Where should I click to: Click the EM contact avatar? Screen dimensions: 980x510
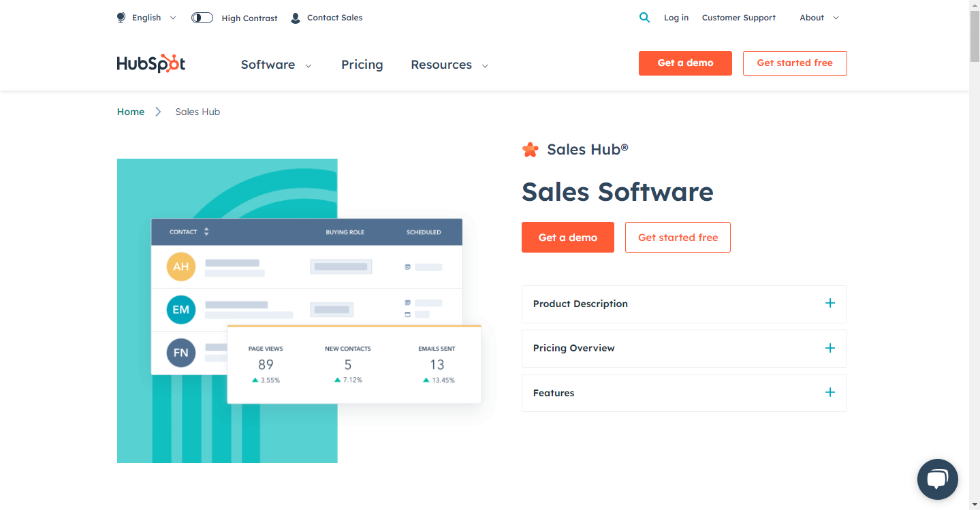coord(181,310)
